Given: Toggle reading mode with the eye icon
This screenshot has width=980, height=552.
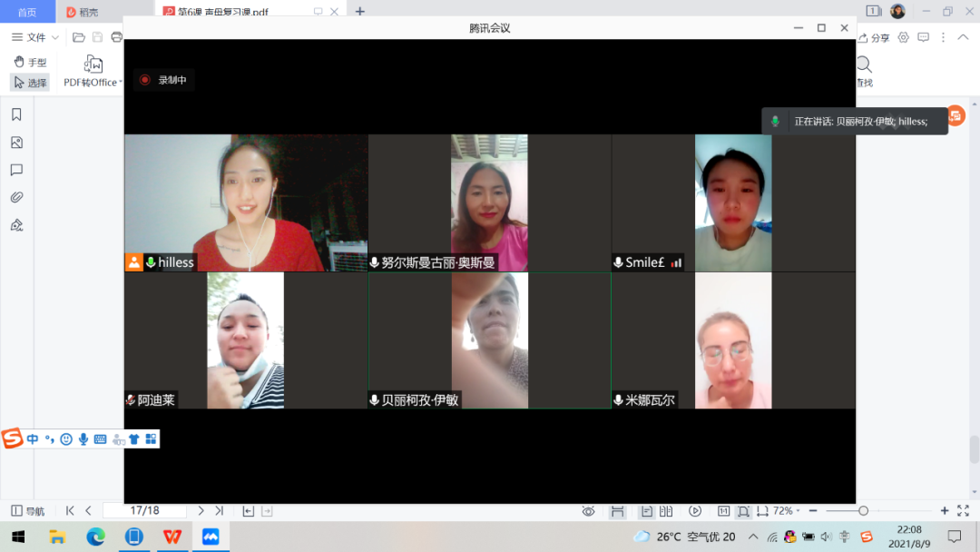Looking at the screenshot, I should point(587,511).
